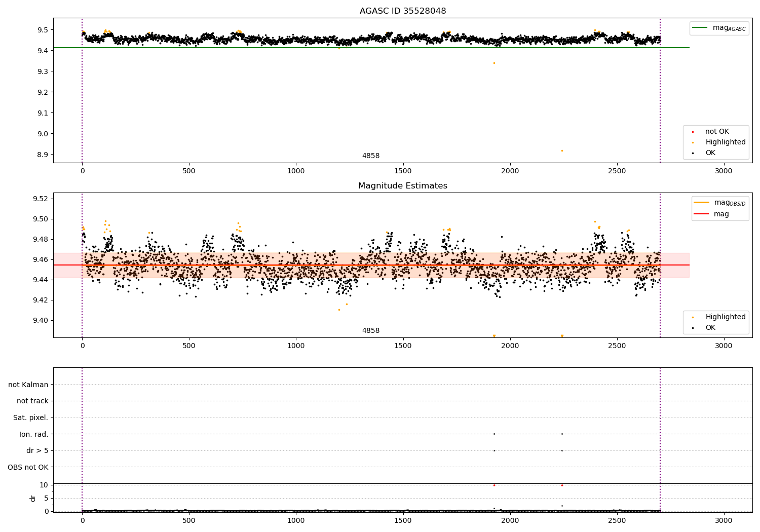Click the 'not track' row label

(x=32, y=401)
